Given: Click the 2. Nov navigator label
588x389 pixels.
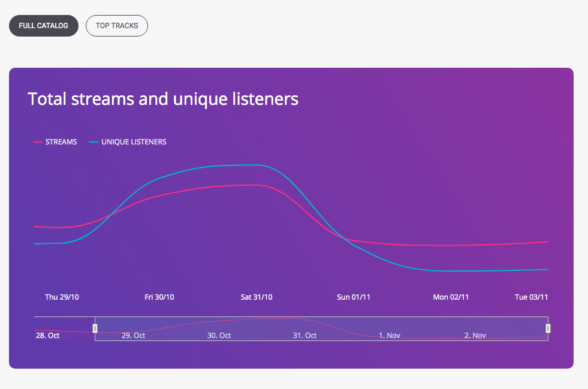Looking at the screenshot, I should click(x=475, y=336).
